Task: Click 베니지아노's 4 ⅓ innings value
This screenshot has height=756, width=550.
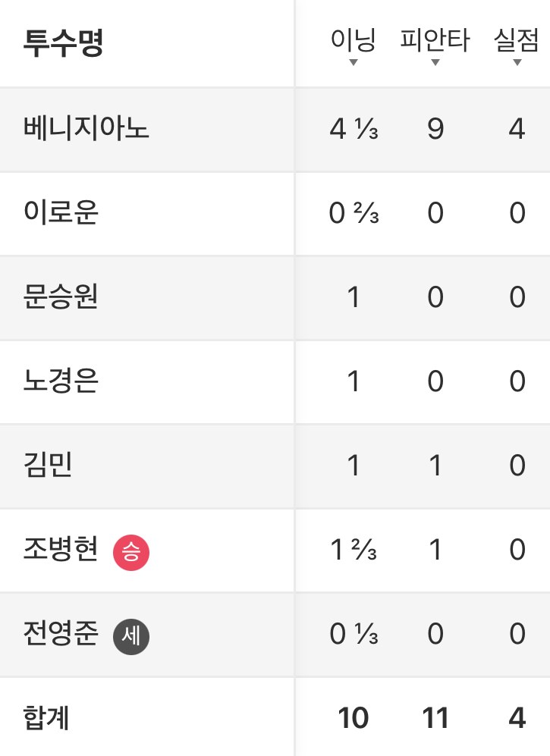Action: coord(354,130)
